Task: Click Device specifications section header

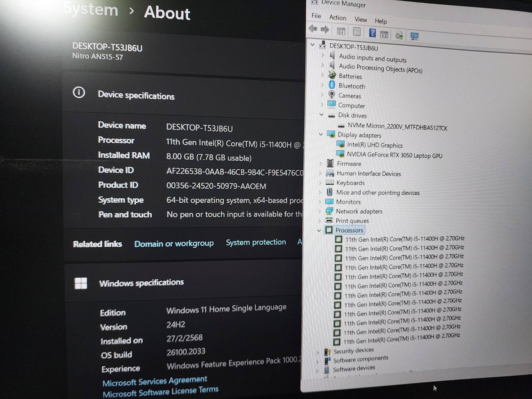Action: click(x=136, y=95)
